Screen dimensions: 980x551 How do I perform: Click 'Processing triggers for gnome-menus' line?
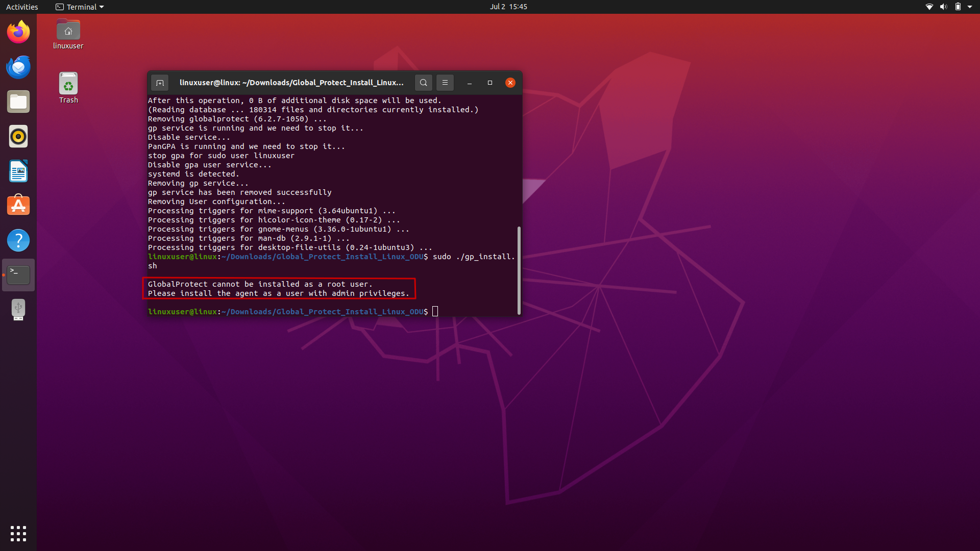coord(279,229)
